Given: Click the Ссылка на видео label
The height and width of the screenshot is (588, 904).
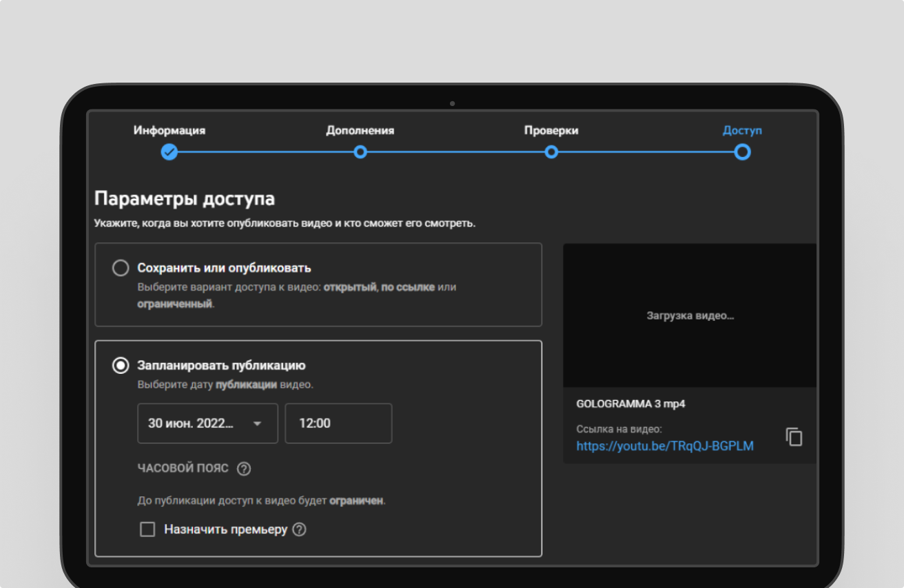Looking at the screenshot, I should tap(619, 429).
